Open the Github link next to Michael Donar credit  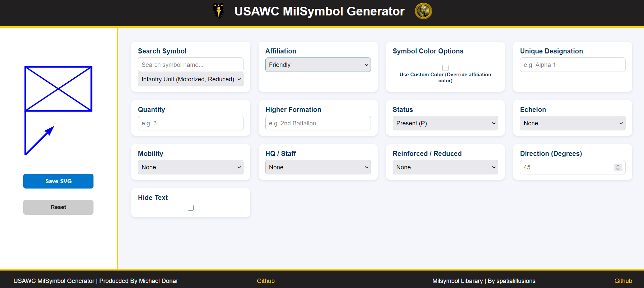click(266, 281)
